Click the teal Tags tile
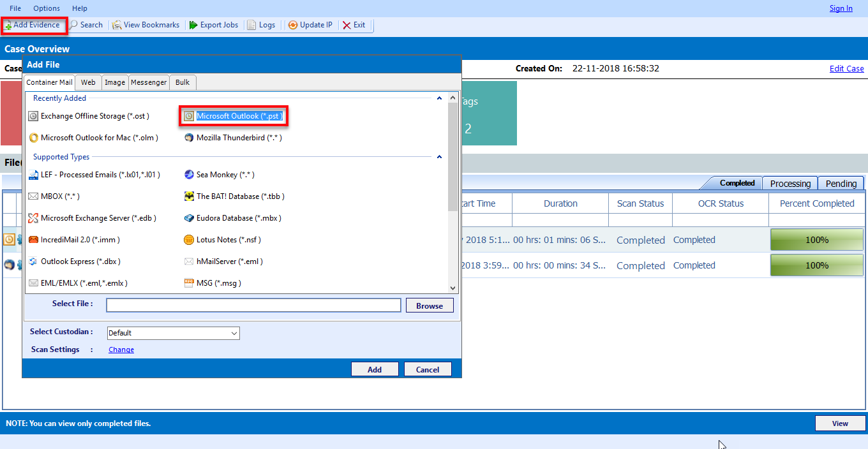The image size is (868, 449). point(489,113)
